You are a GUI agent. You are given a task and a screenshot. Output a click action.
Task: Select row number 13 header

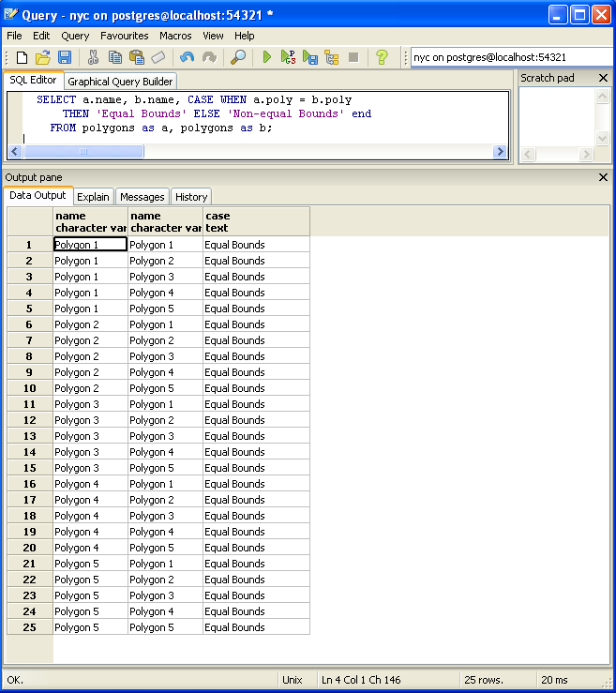tap(30, 436)
